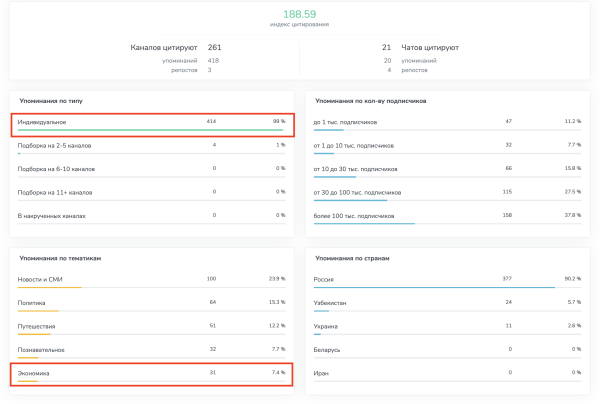Click the 188.59 citation index value
Image resolution: width=600 pixels, height=404 pixels.
(x=300, y=15)
